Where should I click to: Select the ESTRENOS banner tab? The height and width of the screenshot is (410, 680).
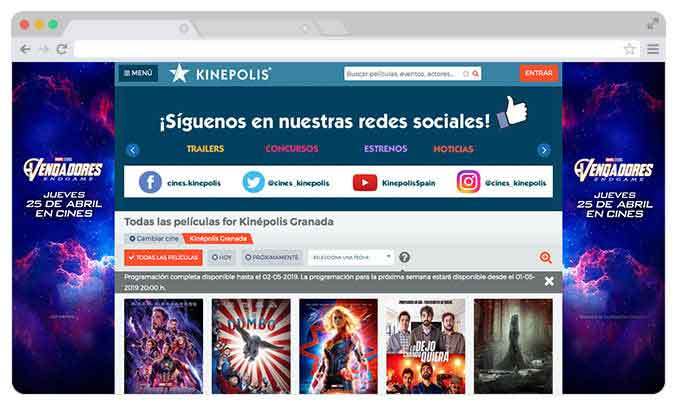pyautogui.click(x=386, y=149)
